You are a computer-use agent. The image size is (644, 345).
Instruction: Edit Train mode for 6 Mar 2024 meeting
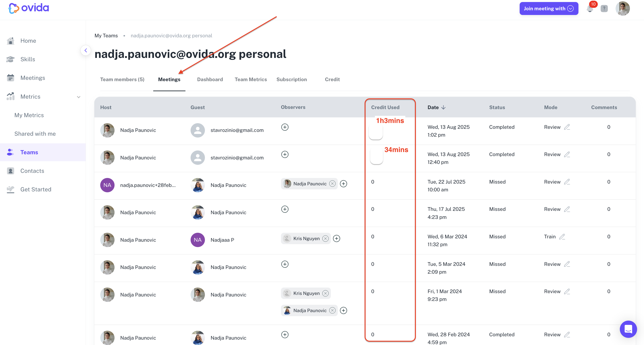562,237
